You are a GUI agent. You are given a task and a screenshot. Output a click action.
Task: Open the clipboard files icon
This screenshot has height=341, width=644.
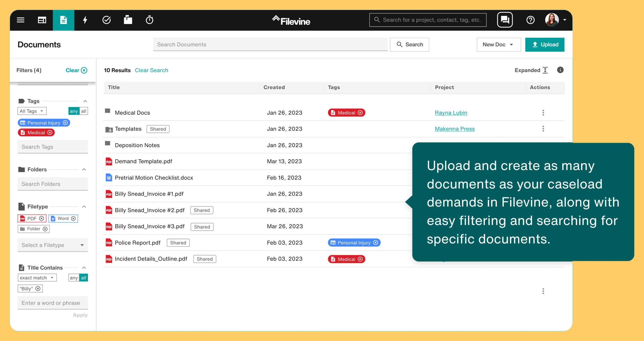(x=128, y=20)
